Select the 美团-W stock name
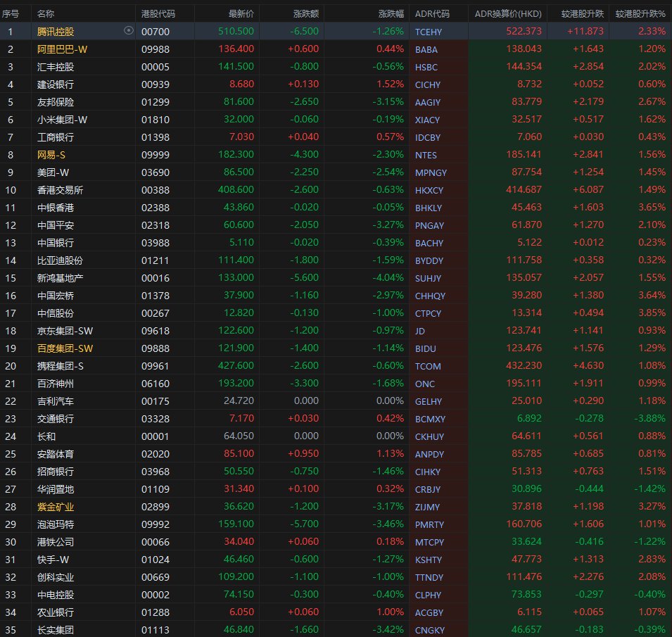The height and width of the screenshot is (637, 672). (x=53, y=172)
